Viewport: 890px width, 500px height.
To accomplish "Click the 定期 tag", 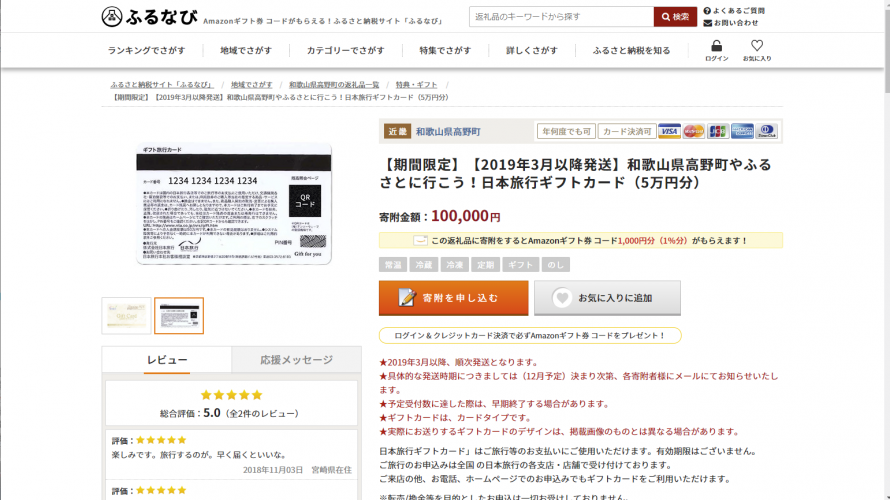I will tap(485, 264).
